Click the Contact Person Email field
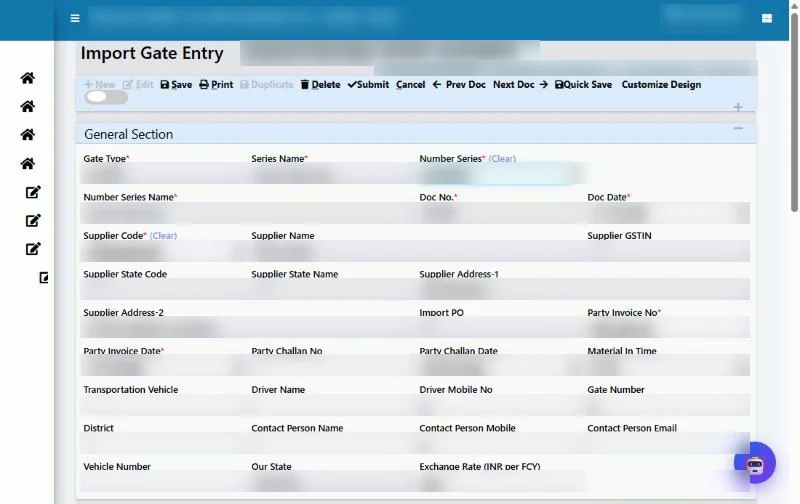The image size is (800, 504). pyautogui.click(x=667, y=444)
